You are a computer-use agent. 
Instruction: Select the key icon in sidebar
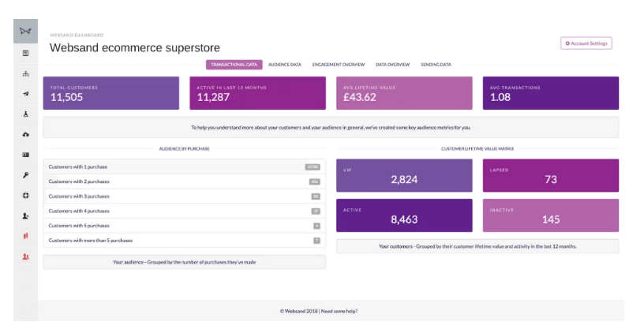(25, 175)
